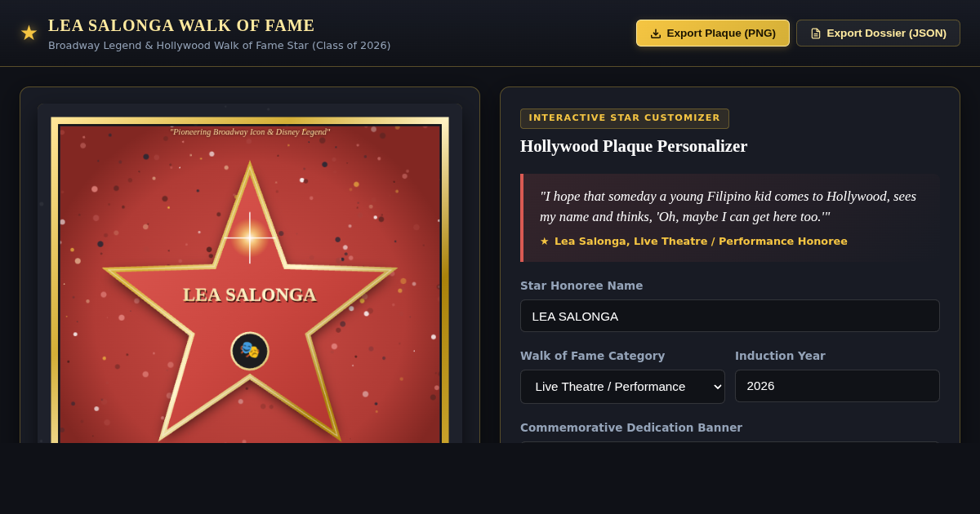Click the Induction Year label
This screenshot has width=980, height=514.
click(780, 356)
